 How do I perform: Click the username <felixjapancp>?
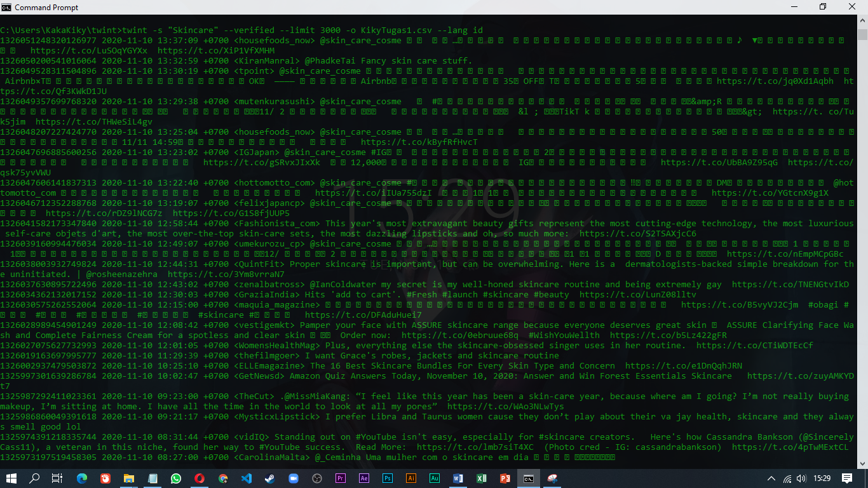click(269, 203)
